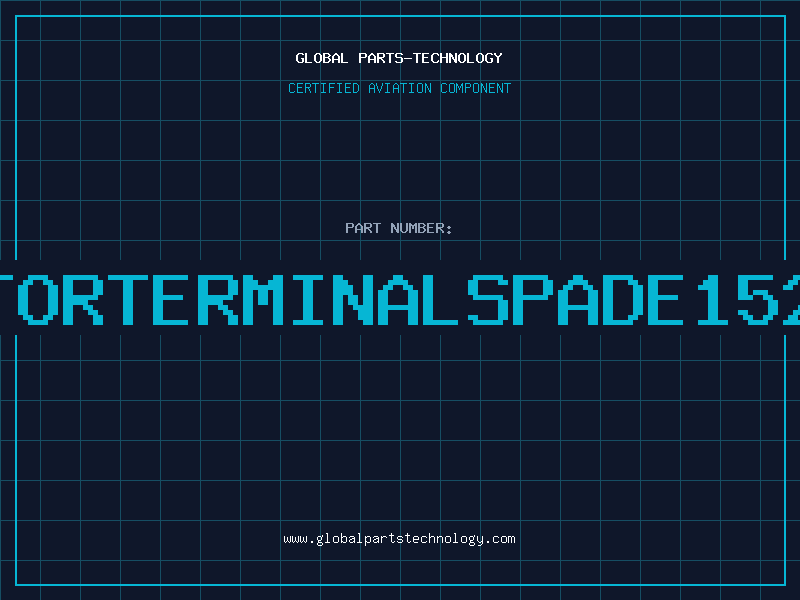This screenshot has height=600, width=800.
Task: Select the PART NUMBER: label
Action: click(x=399, y=228)
